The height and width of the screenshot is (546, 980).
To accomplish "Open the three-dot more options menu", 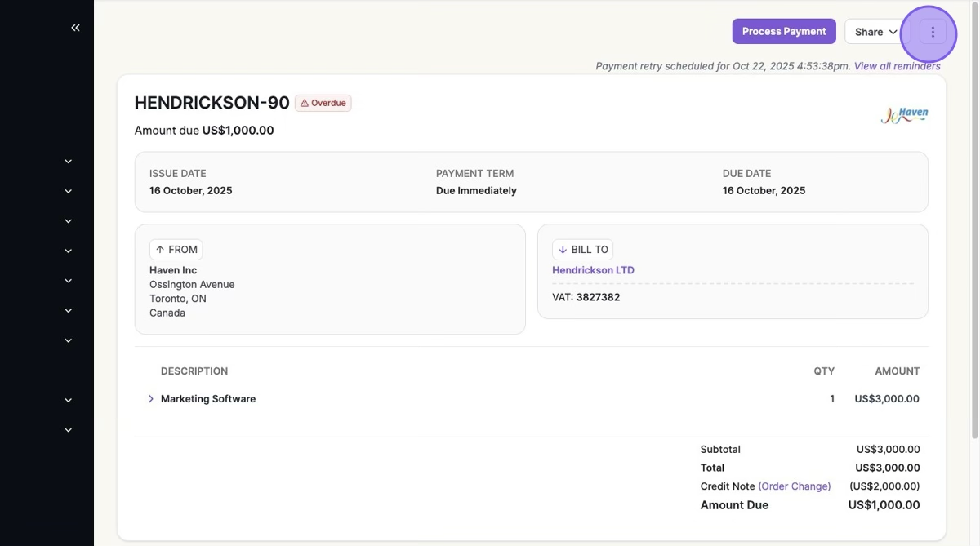I will (x=933, y=32).
